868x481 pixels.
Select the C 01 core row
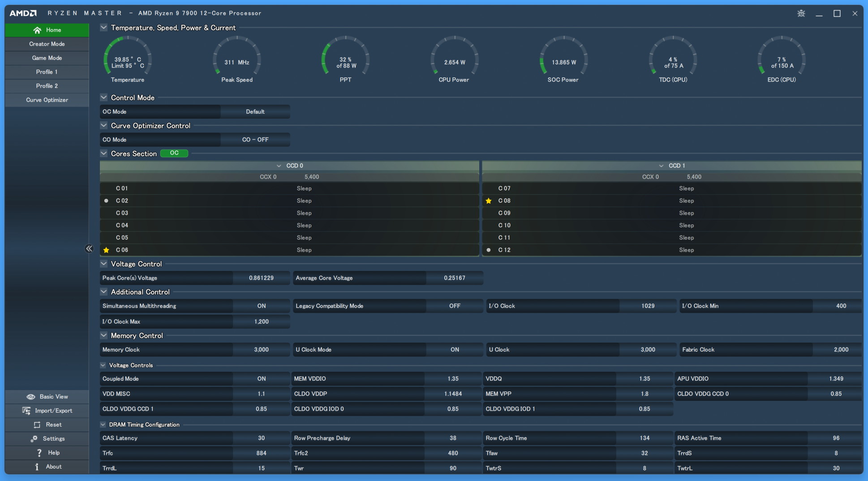point(289,189)
